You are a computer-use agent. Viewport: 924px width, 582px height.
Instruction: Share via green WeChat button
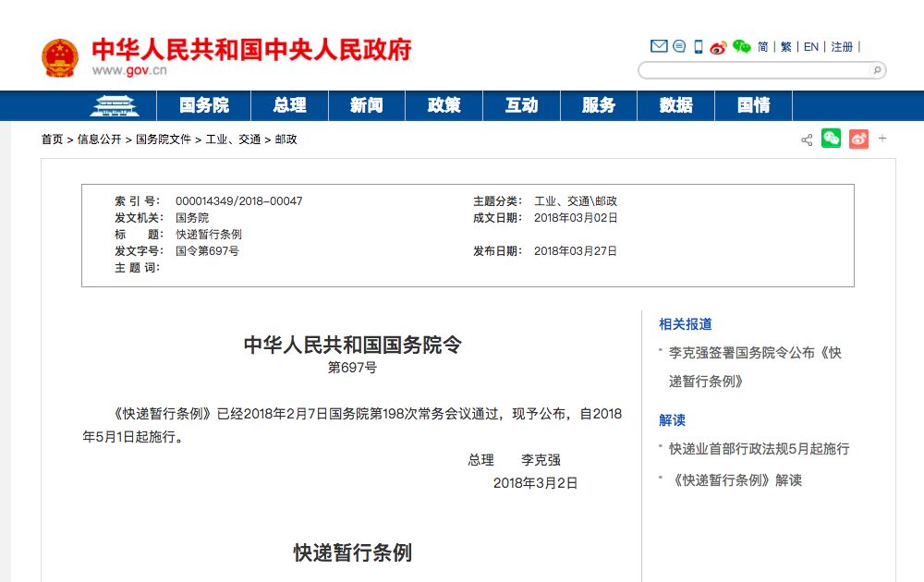coord(831,139)
